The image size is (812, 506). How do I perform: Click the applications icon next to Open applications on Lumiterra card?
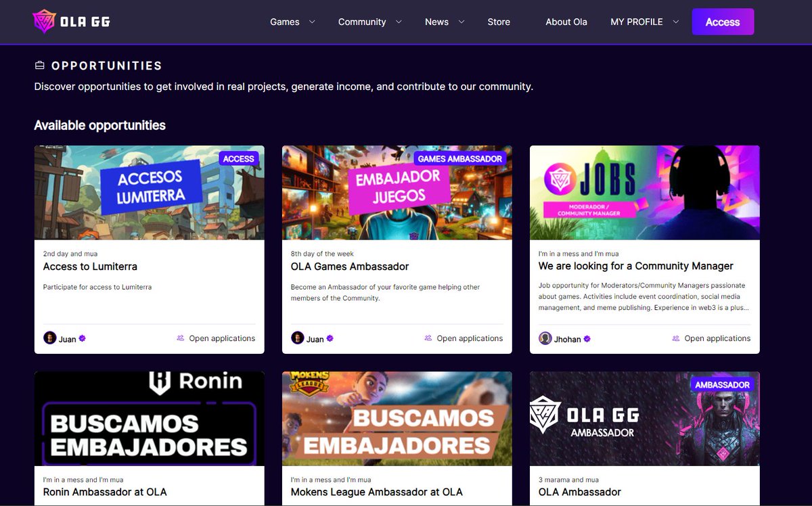(179, 338)
